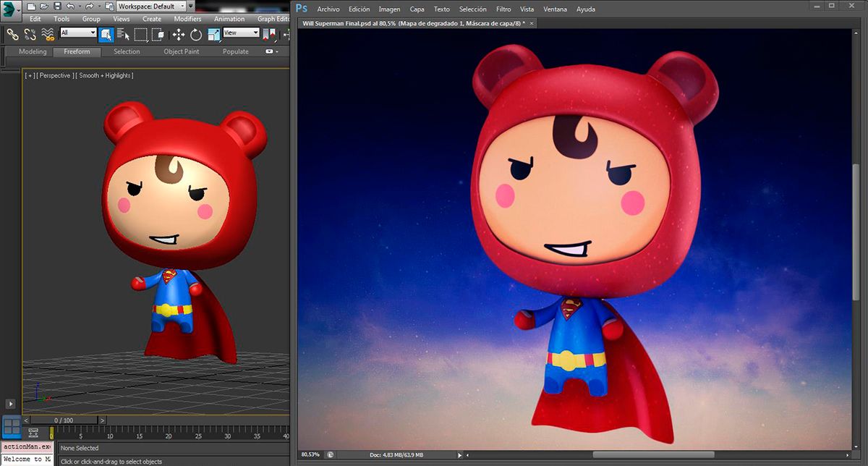Screen dimensions: 868x466
Task: Choose the Select and Move tool
Action: pos(179,33)
